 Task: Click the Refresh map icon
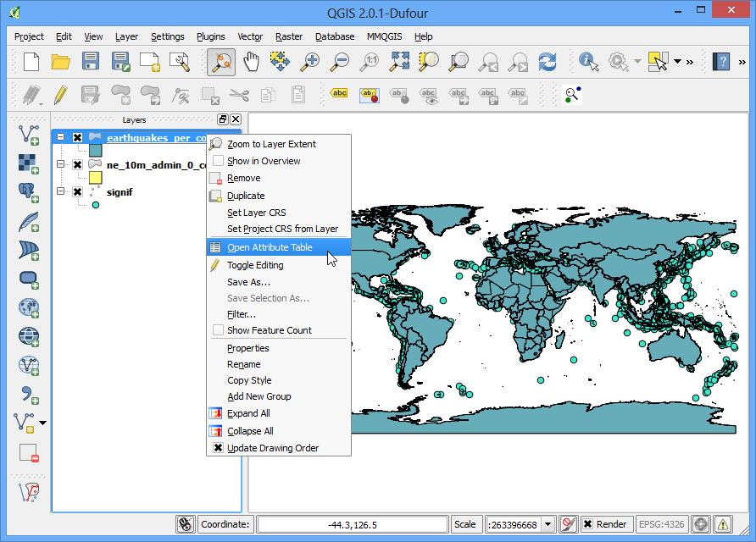point(548,62)
